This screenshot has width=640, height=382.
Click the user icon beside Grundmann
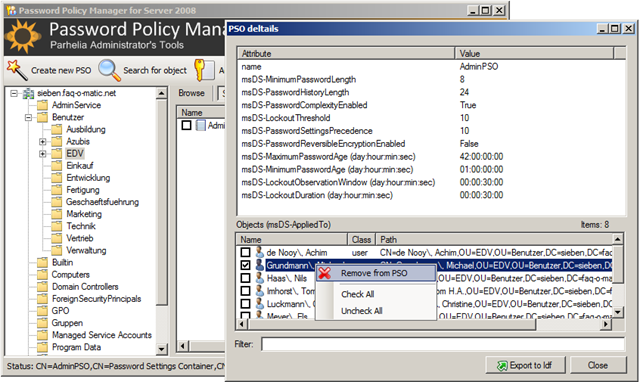(x=259, y=265)
